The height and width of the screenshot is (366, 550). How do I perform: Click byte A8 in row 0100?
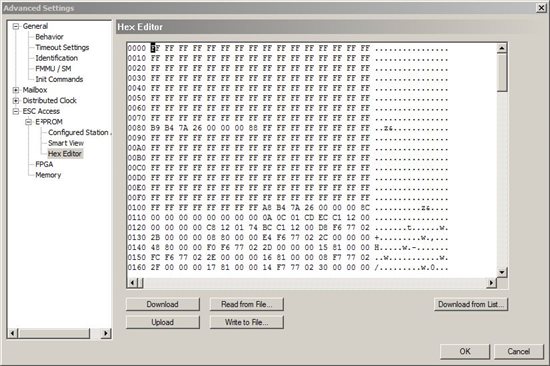pyautogui.click(x=267, y=208)
